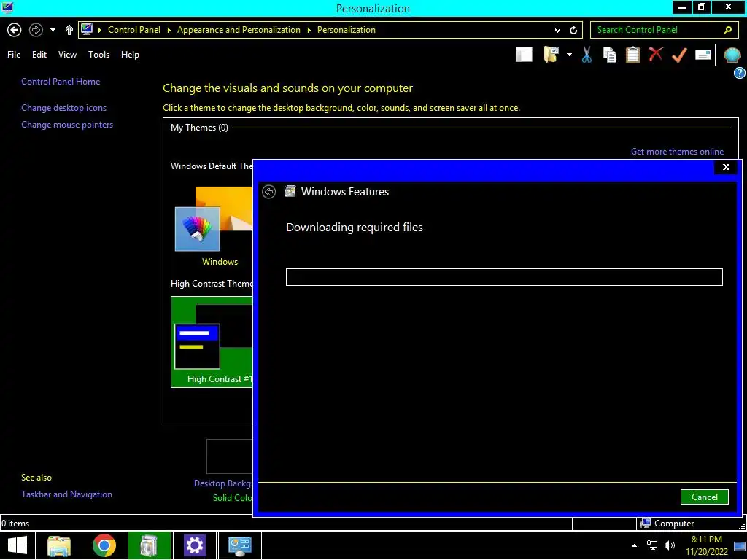Close the Windows Features dialog
The image size is (747, 560).
pyautogui.click(x=726, y=167)
